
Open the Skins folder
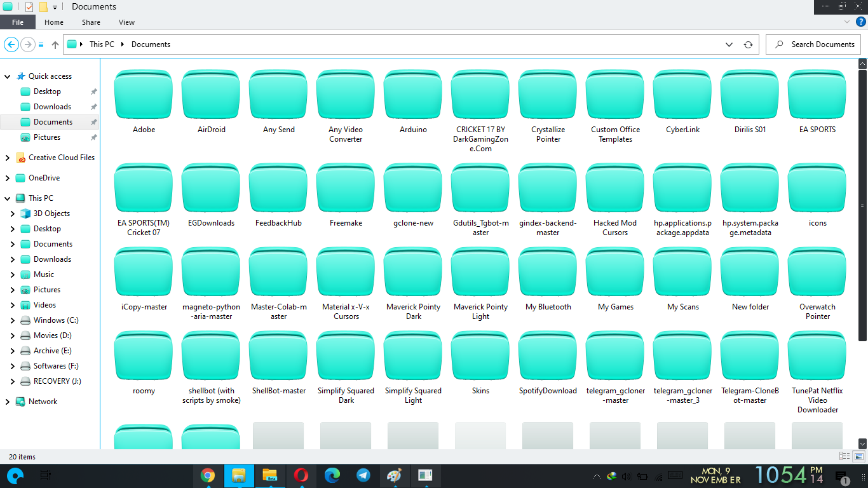point(480,355)
